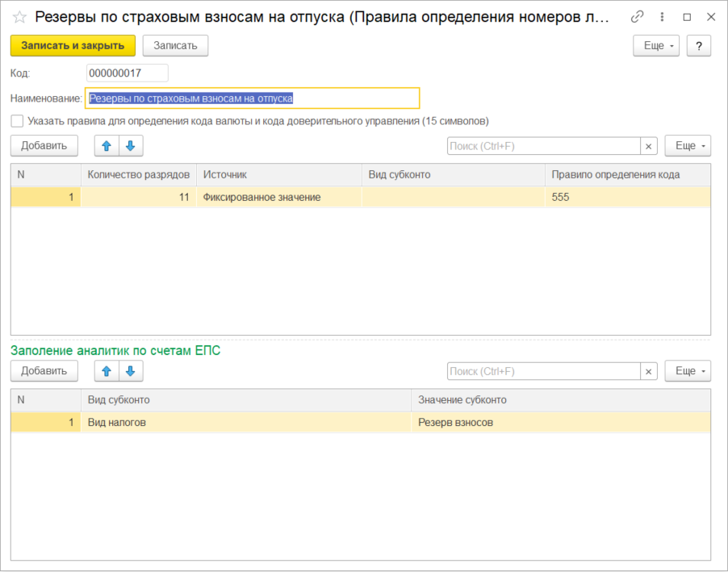Open help with the question mark button

pos(698,46)
